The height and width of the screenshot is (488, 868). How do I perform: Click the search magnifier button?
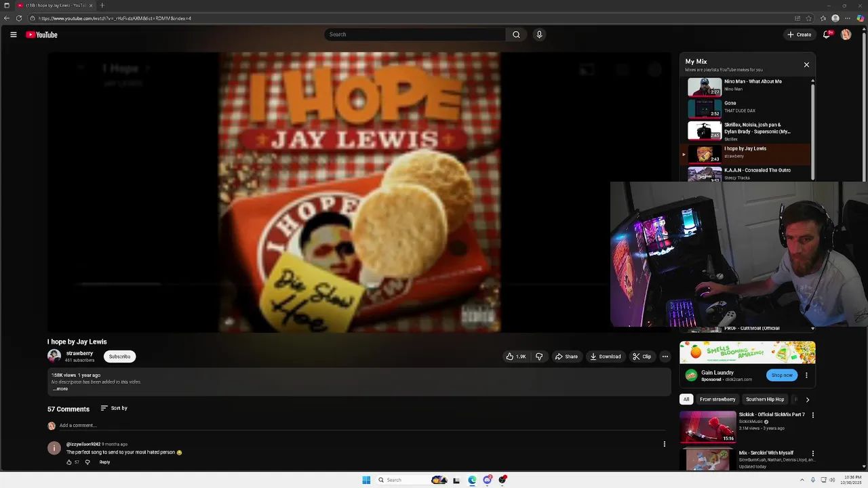click(516, 35)
